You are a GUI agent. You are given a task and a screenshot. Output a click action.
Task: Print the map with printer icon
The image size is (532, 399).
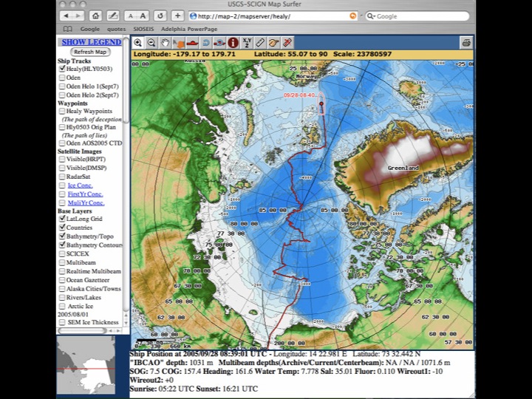(465, 43)
